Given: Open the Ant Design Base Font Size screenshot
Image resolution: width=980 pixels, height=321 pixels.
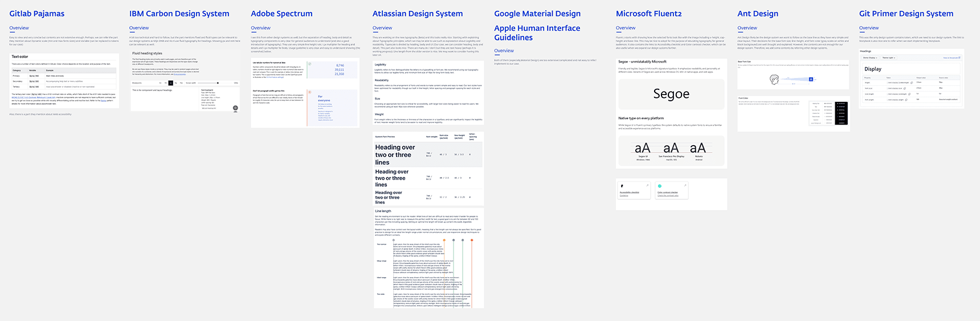Looking at the screenshot, I should click(x=793, y=74).
